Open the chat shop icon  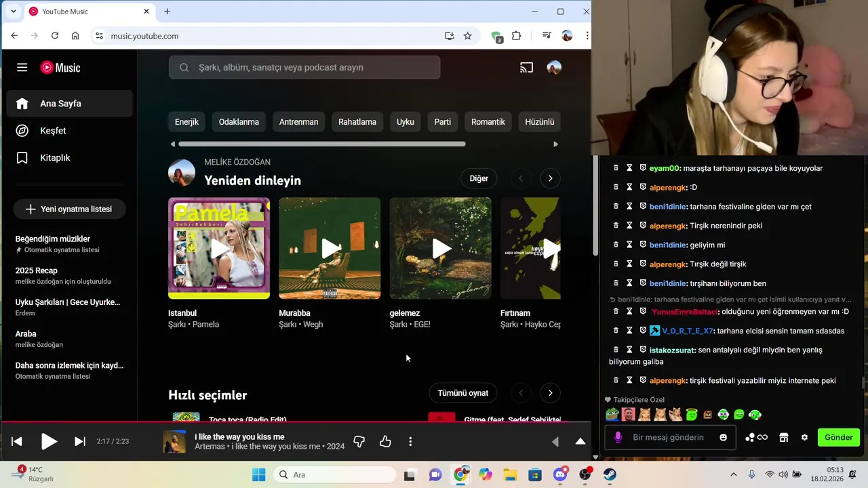(x=784, y=437)
